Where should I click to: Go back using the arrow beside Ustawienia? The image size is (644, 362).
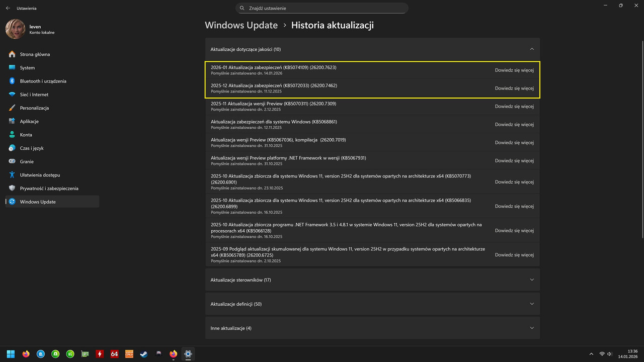tap(8, 8)
